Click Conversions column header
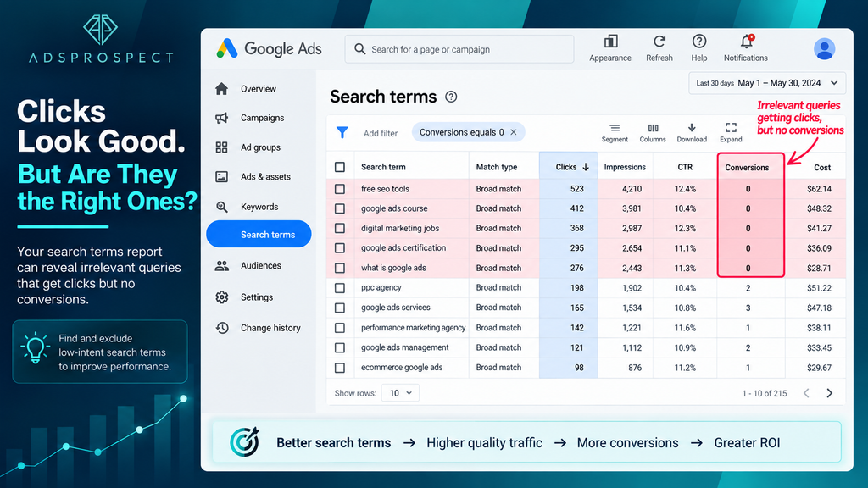Screen dimensions: 868x488 747,167
